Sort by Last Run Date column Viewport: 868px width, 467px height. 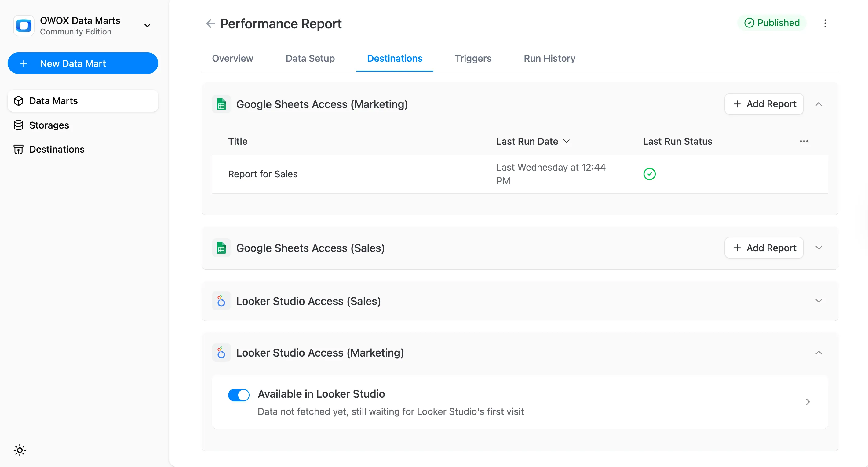(533, 141)
